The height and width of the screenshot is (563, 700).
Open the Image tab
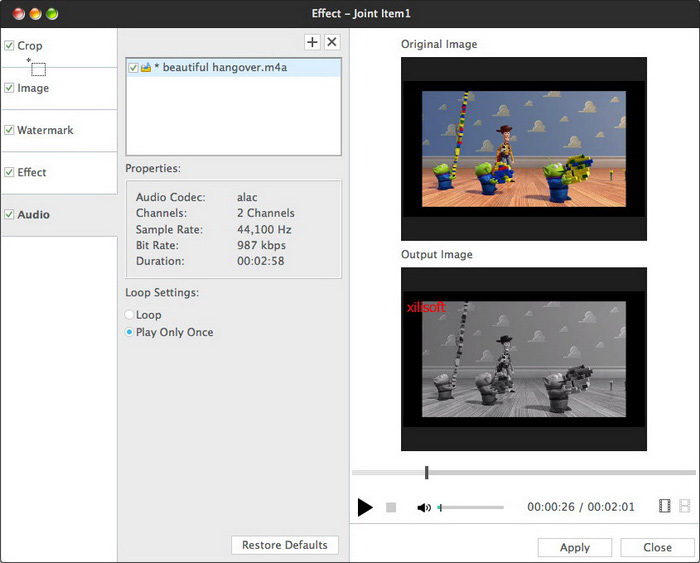[33, 88]
